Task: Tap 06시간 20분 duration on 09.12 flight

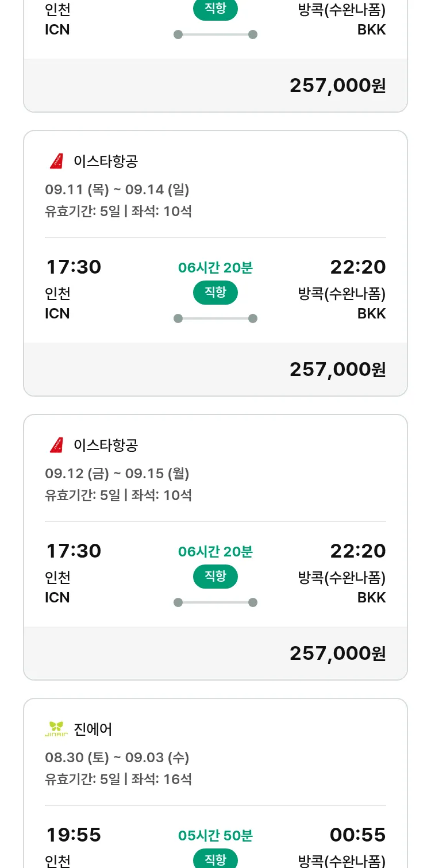Action: 215,552
